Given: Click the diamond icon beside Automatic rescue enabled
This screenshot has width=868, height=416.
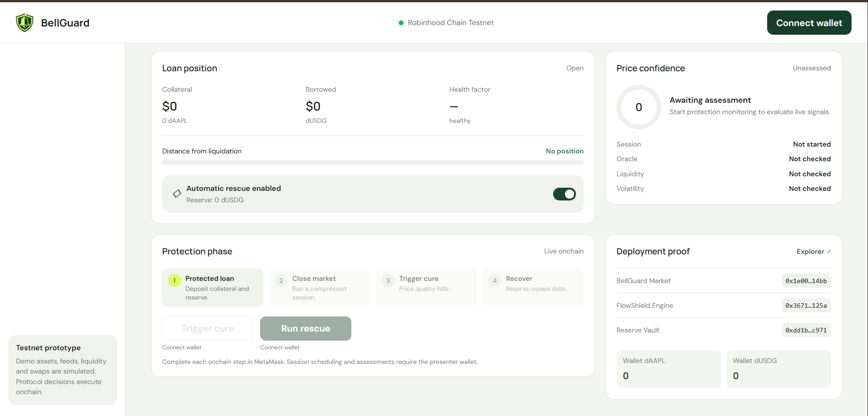Looking at the screenshot, I should coord(177,194).
